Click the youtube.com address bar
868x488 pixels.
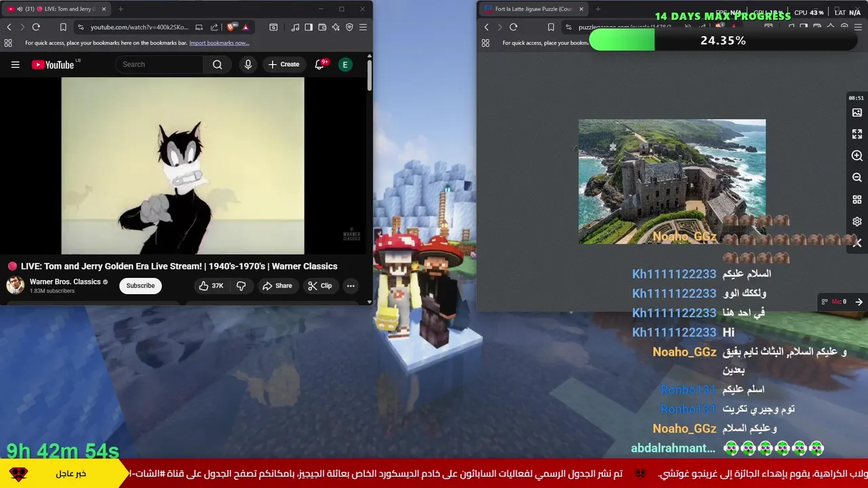click(x=139, y=27)
